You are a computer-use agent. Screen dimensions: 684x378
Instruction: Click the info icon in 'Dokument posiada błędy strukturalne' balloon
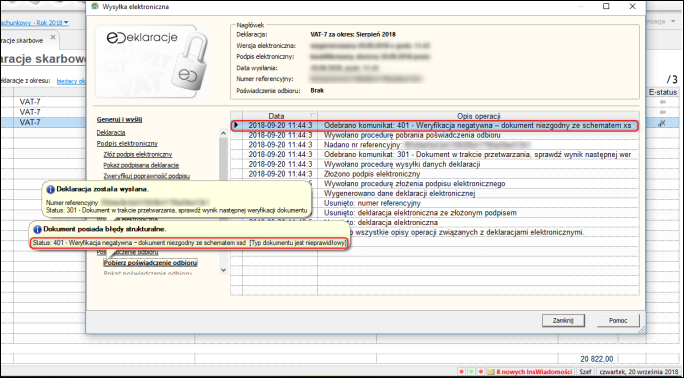point(38,229)
